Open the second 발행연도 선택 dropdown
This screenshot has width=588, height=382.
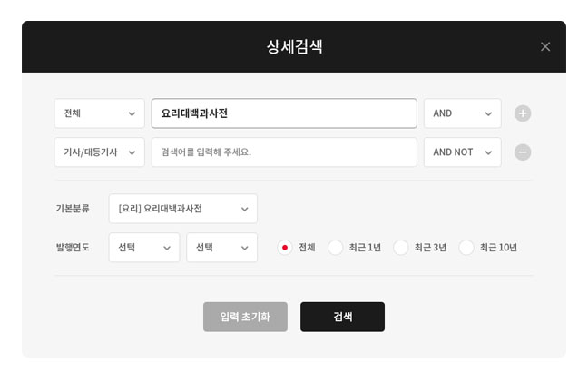[221, 248]
